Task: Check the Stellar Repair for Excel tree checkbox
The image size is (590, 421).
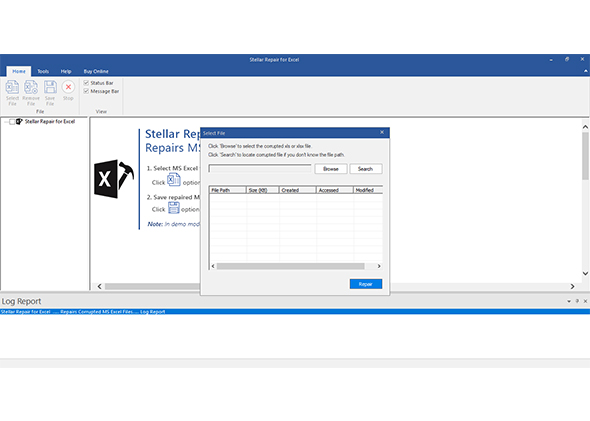Action: click(12, 122)
